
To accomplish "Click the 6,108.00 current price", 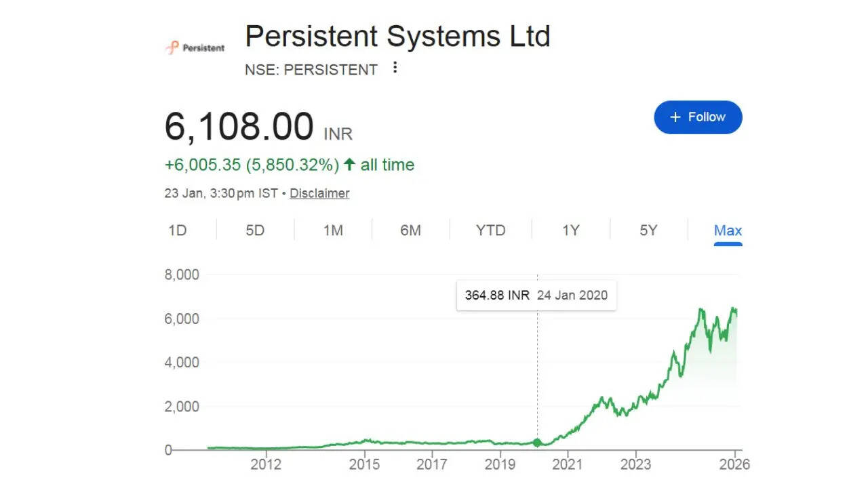I will tap(239, 127).
